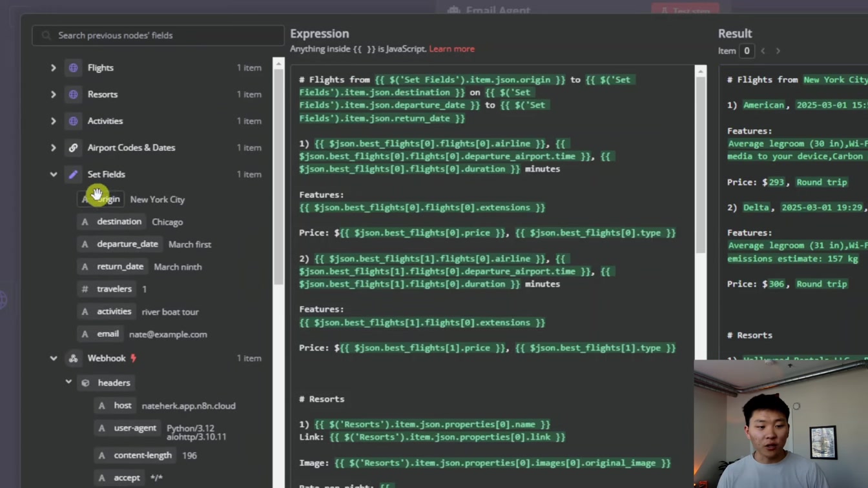Image resolution: width=868 pixels, height=488 pixels.
Task: Click the Result panel heading
Action: (735, 34)
